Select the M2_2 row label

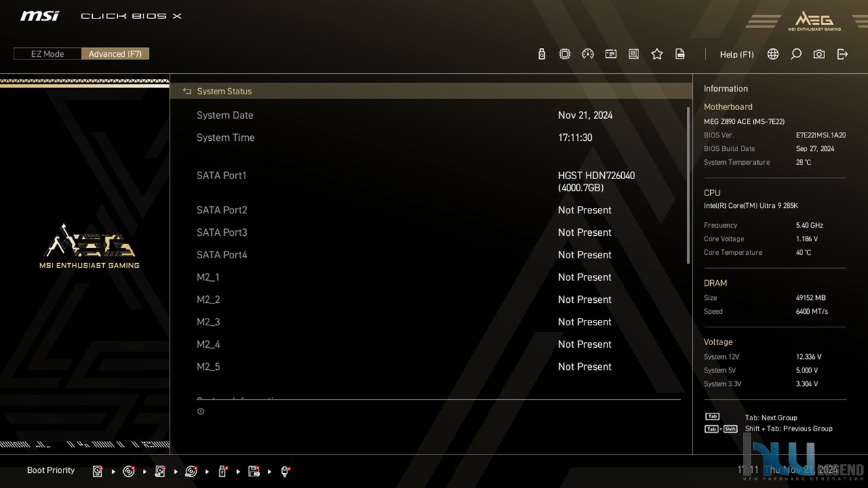click(208, 300)
